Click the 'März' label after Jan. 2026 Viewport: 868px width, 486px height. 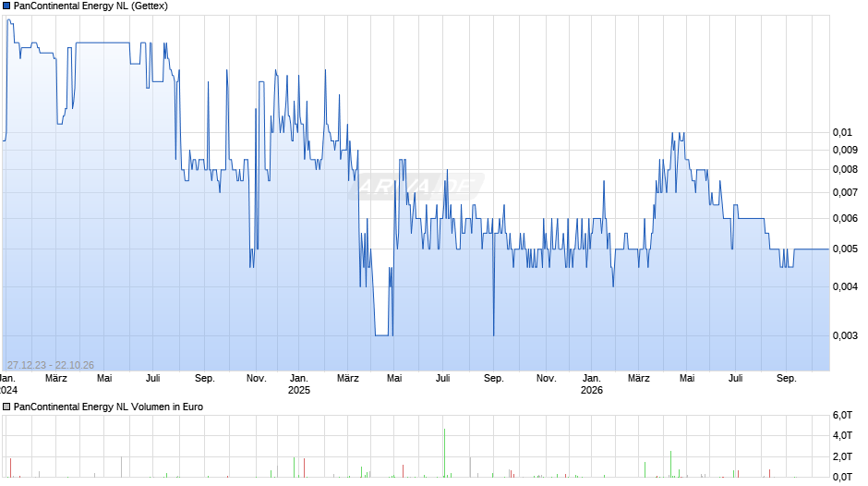pos(638,379)
